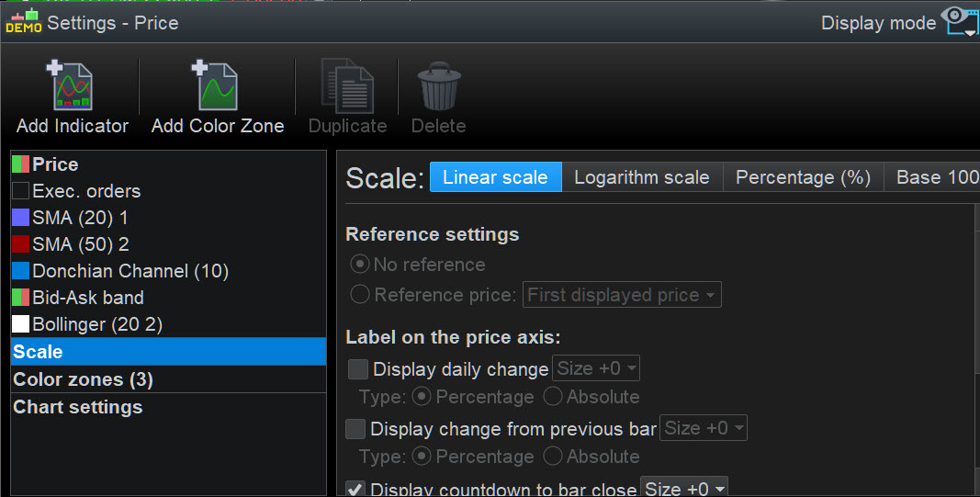Click the Bid-Ask band color icon
This screenshot has height=497, width=980.
coord(21,298)
